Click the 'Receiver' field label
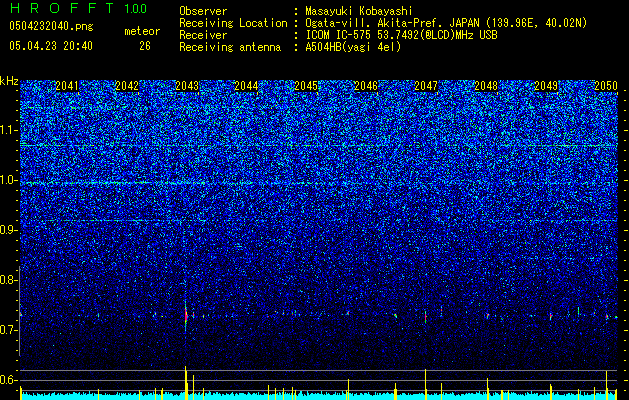 pos(203,35)
